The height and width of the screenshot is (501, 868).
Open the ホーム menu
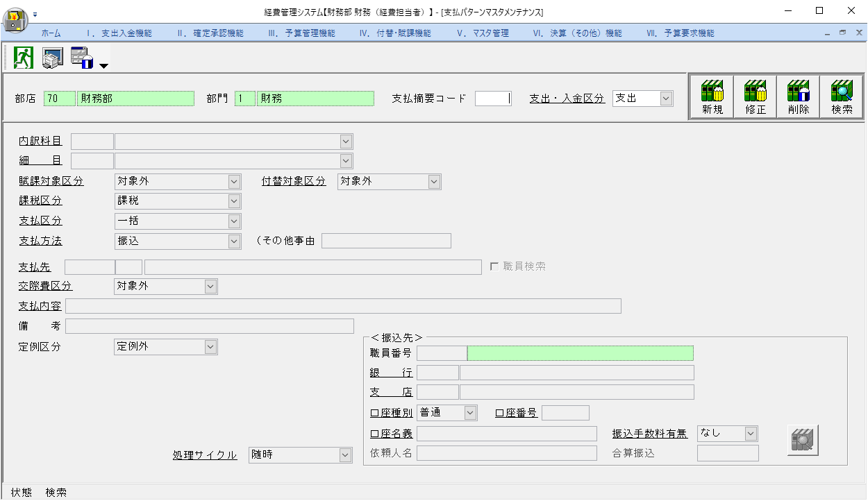click(51, 33)
